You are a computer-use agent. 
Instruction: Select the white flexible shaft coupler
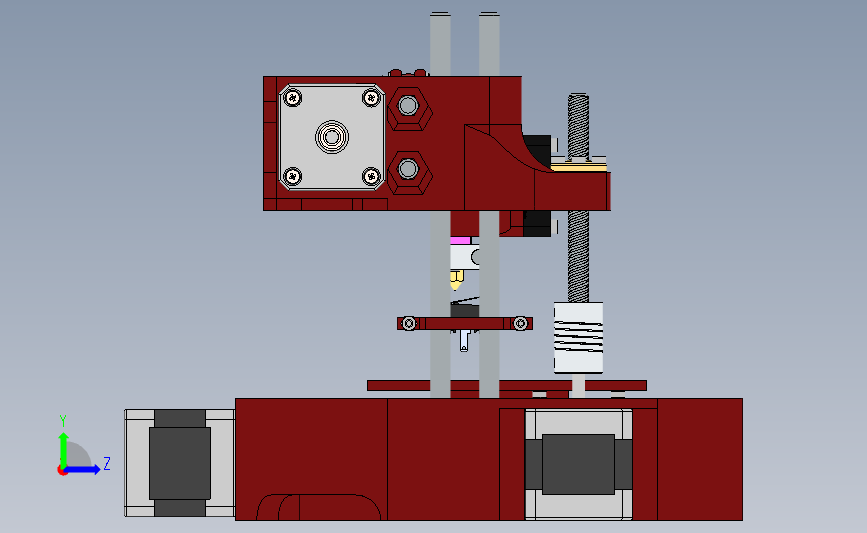578,337
